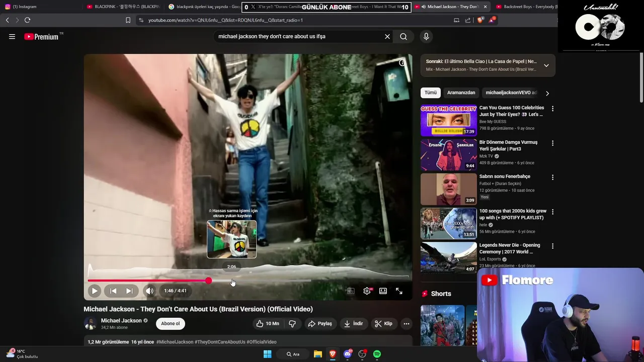644x362 pixels.
Task: Download the video with İndir
Action: pos(353,324)
